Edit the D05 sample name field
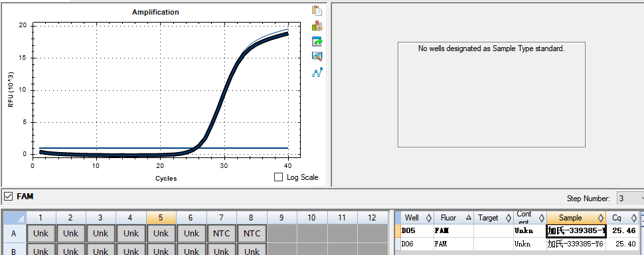Screen dimensions: 644x255 point(576,231)
